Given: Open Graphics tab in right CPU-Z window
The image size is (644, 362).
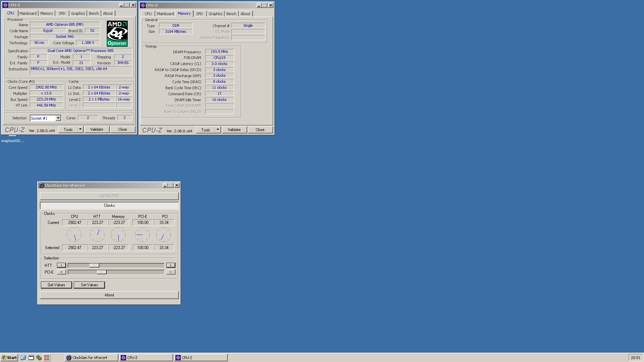Looking at the screenshot, I should pyautogui.click(x=216, y=14).
